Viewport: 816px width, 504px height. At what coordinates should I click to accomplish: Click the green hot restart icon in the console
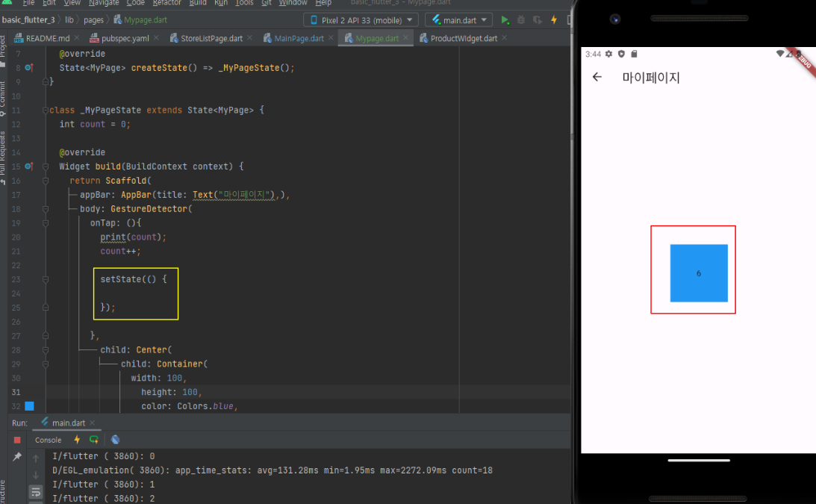pos(93,440)
